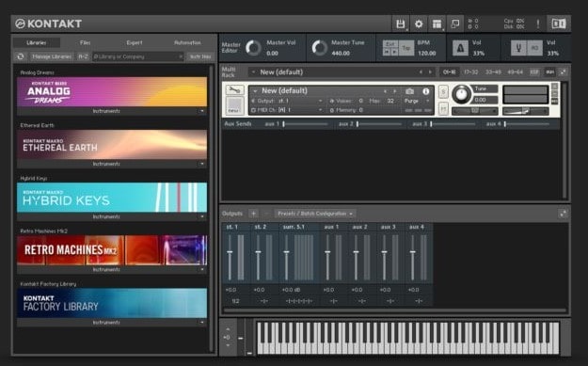Toggle the KSP multi script button
Image resolution: width=588 pixels, height=366 pixels.
pyautogui.click(x=534, y=72)
